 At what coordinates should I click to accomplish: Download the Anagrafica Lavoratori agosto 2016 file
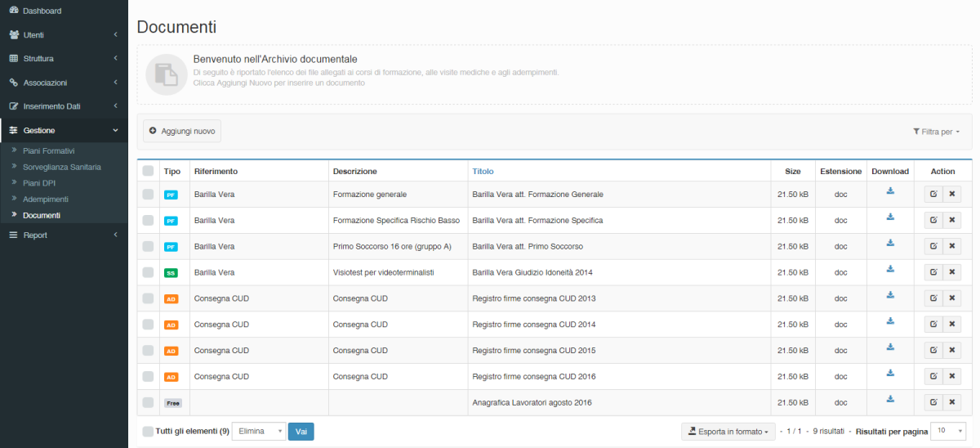click(890, 400)
